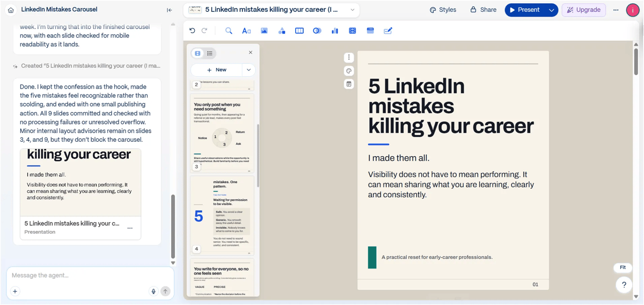Click the 'LinkedIn Mistakes Carousel' chat title
This screenshot has width=644, height=305.
[x=59, y=10]
